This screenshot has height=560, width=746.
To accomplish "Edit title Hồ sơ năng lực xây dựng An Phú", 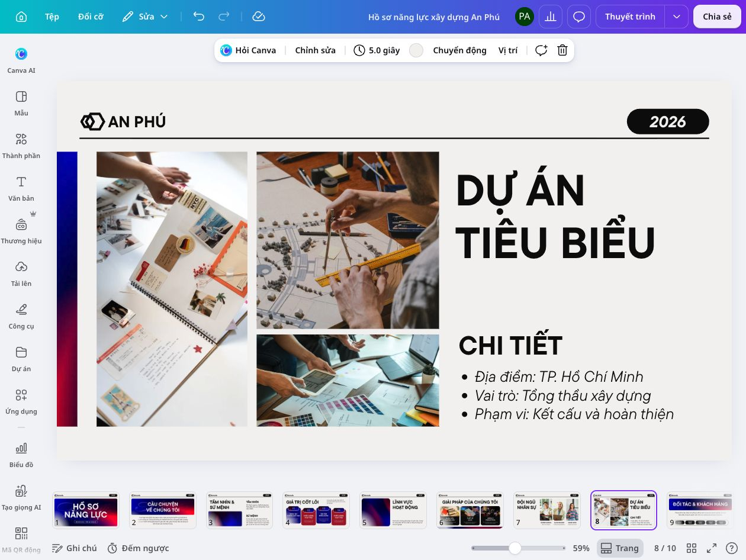I will [434, 17].
